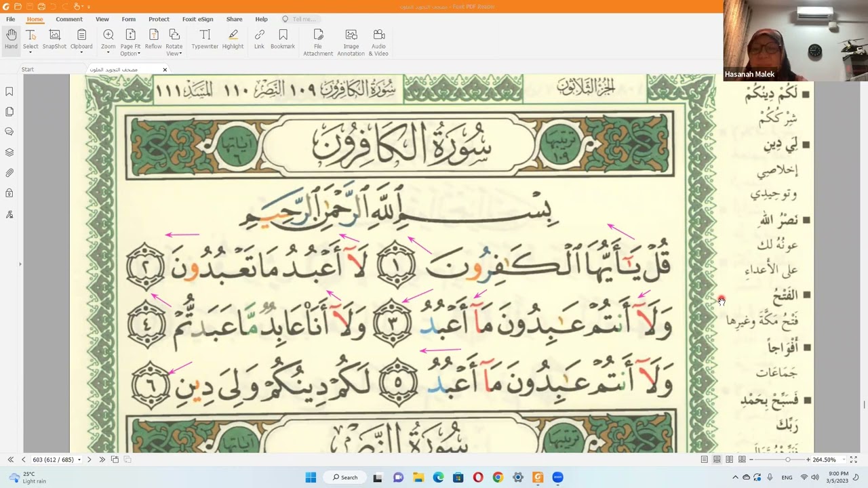Open the Digital Signatures side panel
This screenshot has height=488, width=868.
coord(9,214)
